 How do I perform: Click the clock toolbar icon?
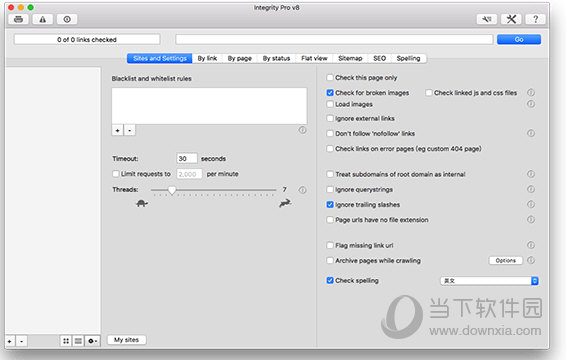tap(67, 19)
